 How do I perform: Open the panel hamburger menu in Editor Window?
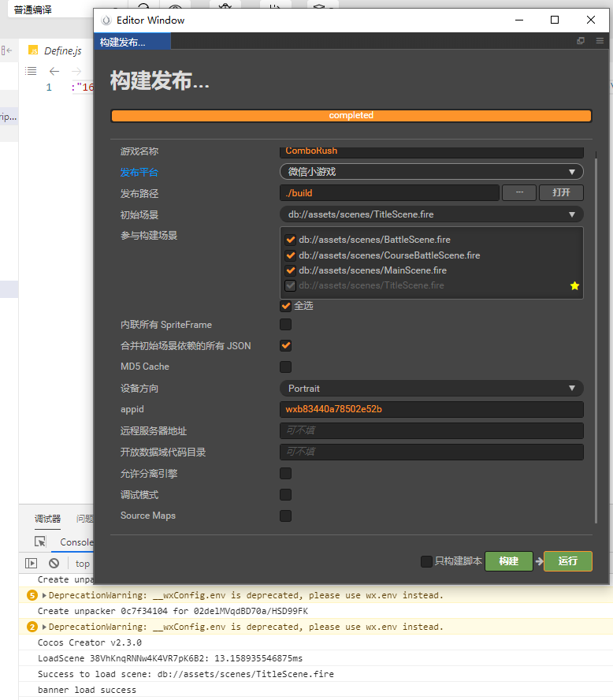[600, 41]
